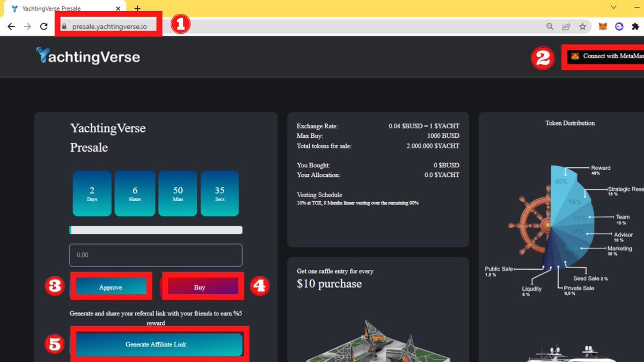Open the zoom magnifier icon in address bar
This screenshot has height=362, width=644.
[x=550, y=26]
